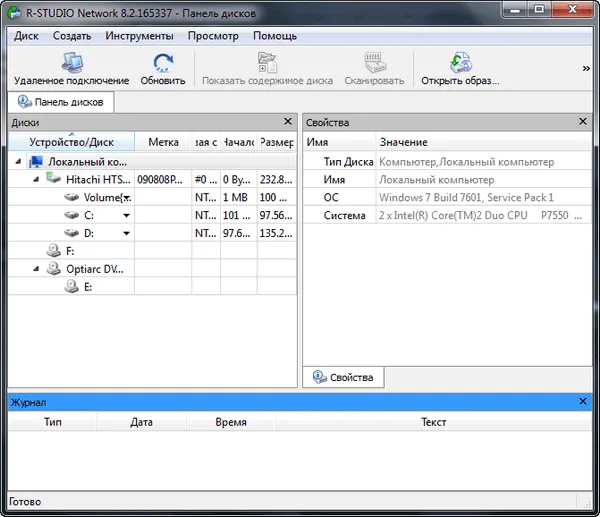Click the Текст column header in Журнал

[x=434, y=422]
